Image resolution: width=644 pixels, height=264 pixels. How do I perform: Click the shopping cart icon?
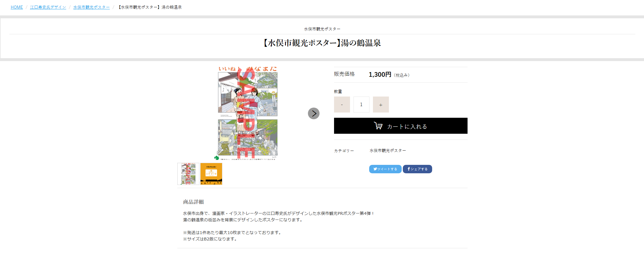point(378,126)
